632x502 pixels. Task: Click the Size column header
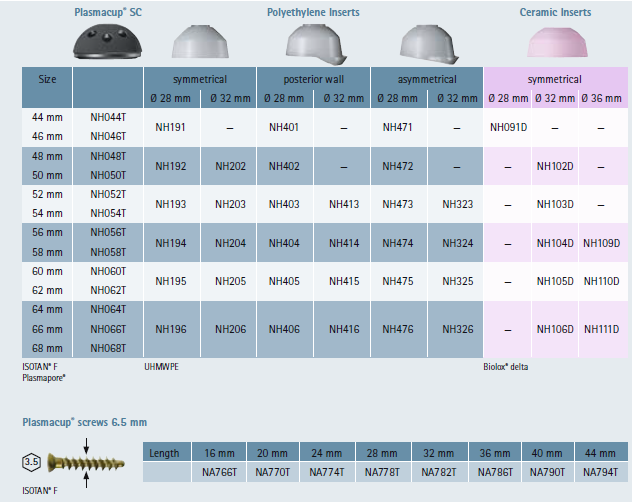click(47, 79)
